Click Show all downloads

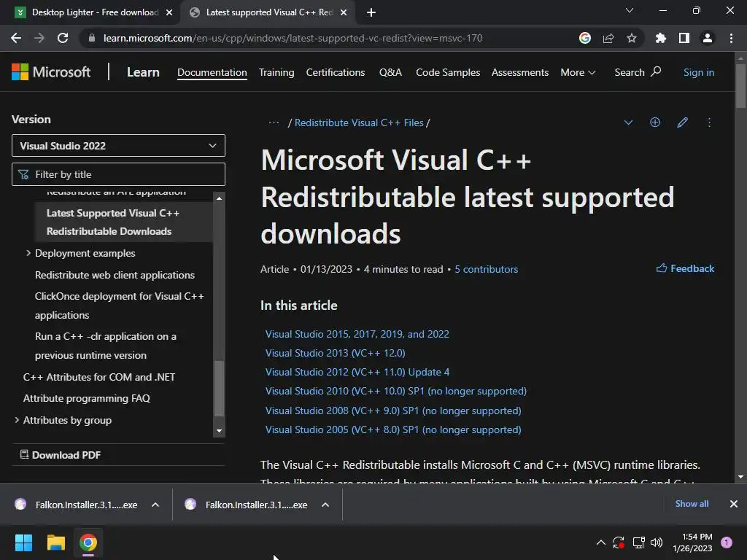692,504
